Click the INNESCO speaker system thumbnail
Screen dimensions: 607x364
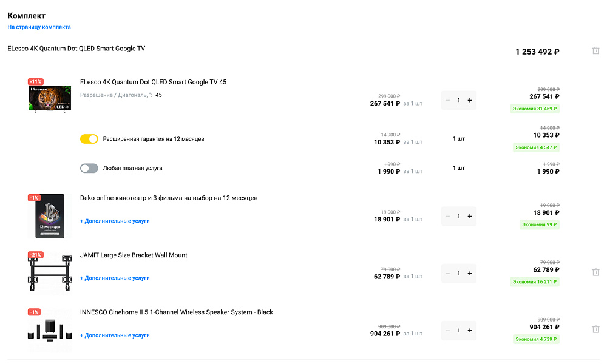(50, 331)
